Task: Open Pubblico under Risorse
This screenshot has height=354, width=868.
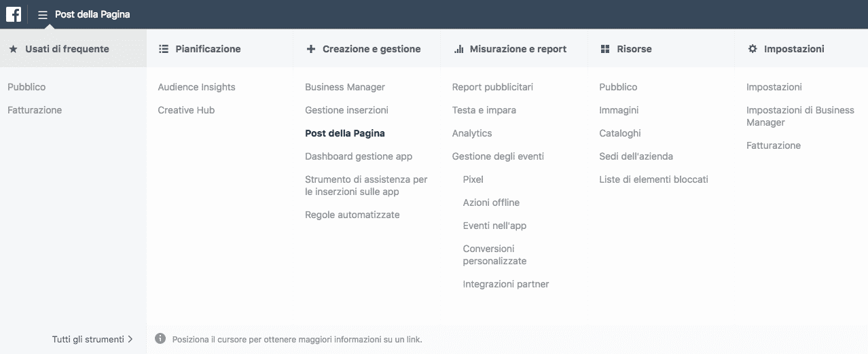Action: pyautogui.click(x=618, y=87)
